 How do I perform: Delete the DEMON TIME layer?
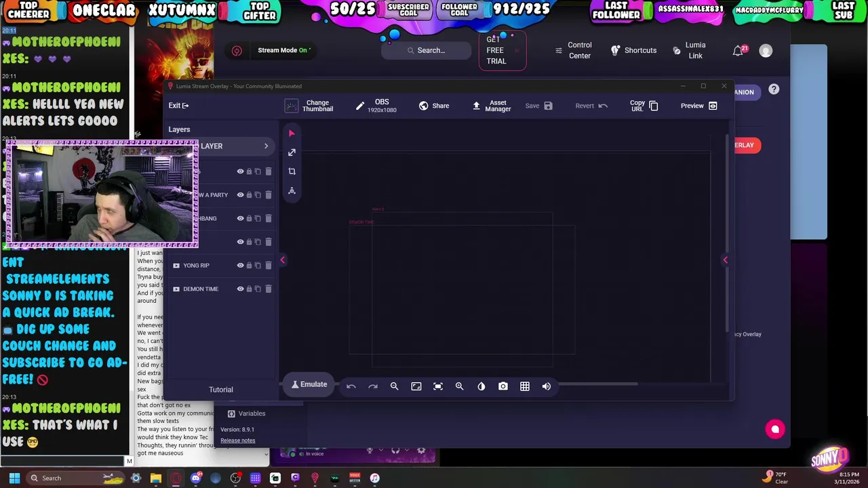(268, 289)
